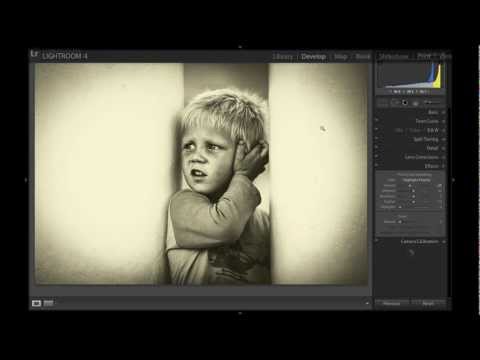480x360 pixels.
Task: Hide the right panel group arrow
Action: (x=453, y=180)
